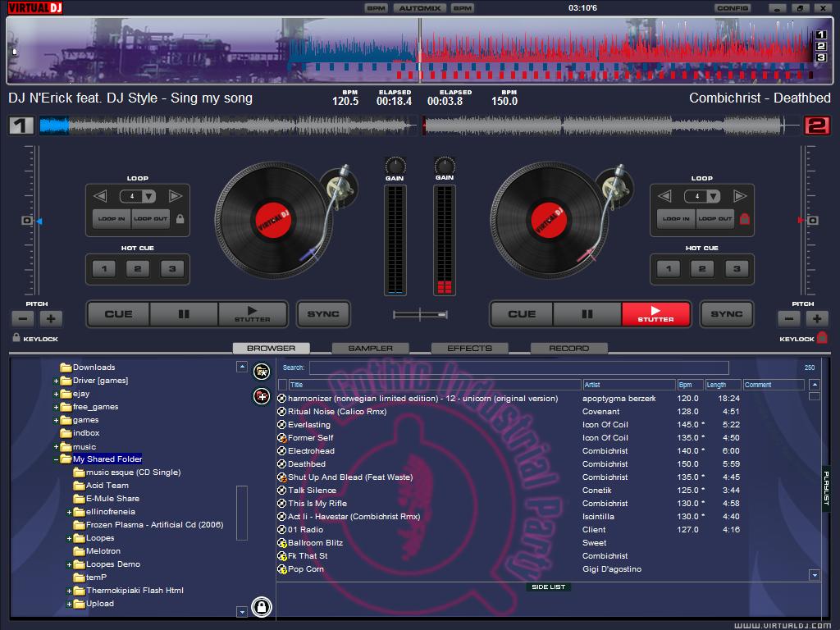Pause deck 1 playback
840x630 pixels.
[184, 314]
